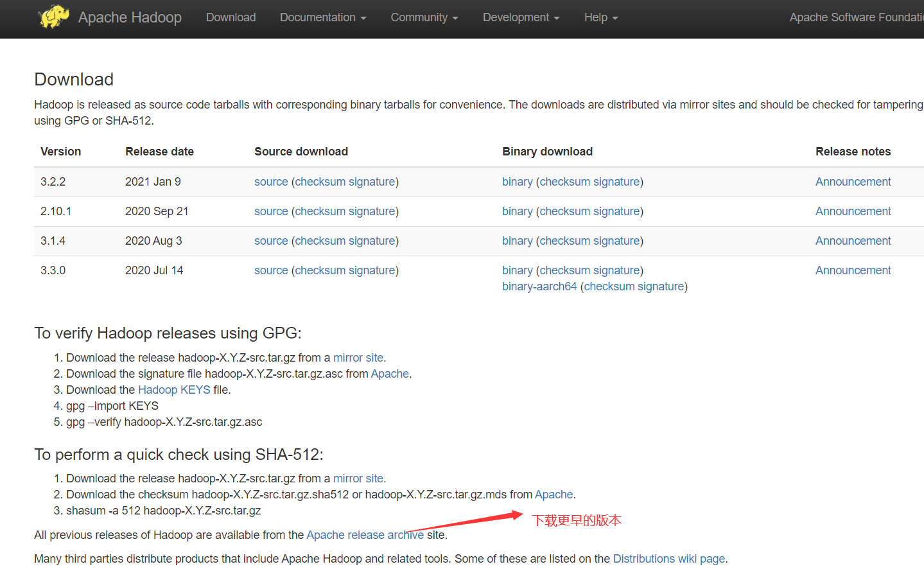The height and width of the screenshot is (571, 924).
Task: Select the 'Version' column header
Action: (61, 152)
